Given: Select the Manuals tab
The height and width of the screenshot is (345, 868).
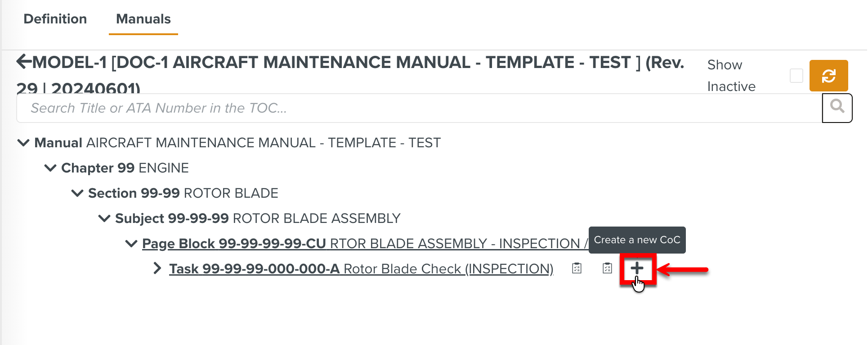Looking at the screenshot, I should [143, 19].
